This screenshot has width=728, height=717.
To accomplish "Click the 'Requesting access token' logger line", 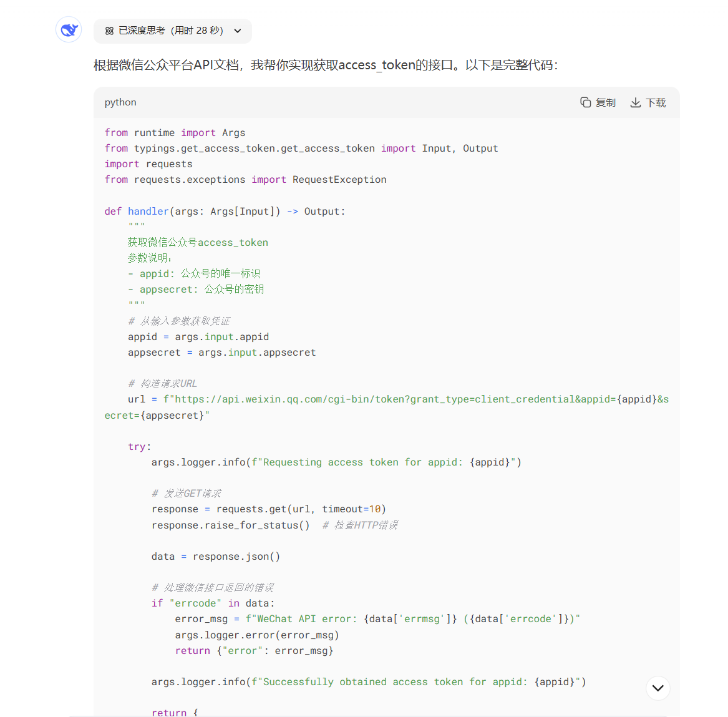I will [x=336, y=462].
